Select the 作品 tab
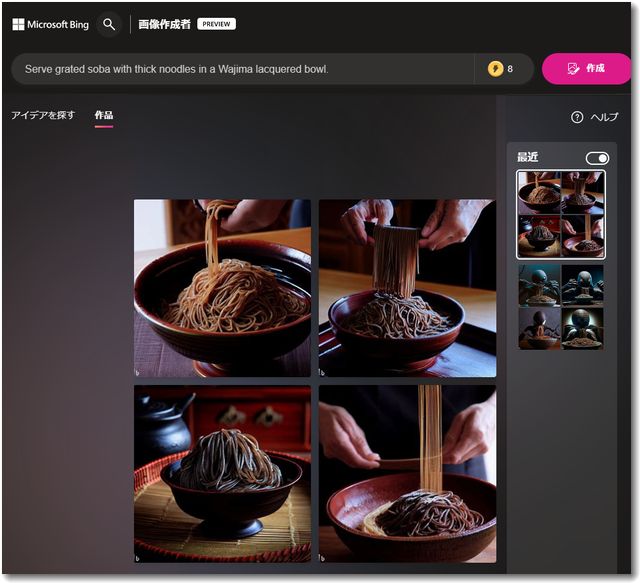 [104, 116]
